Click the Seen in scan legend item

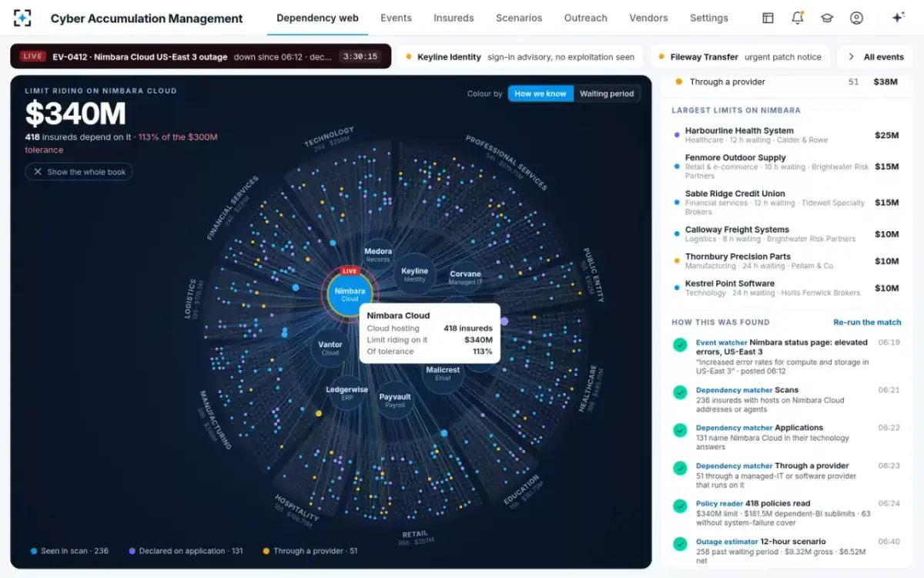69,551
